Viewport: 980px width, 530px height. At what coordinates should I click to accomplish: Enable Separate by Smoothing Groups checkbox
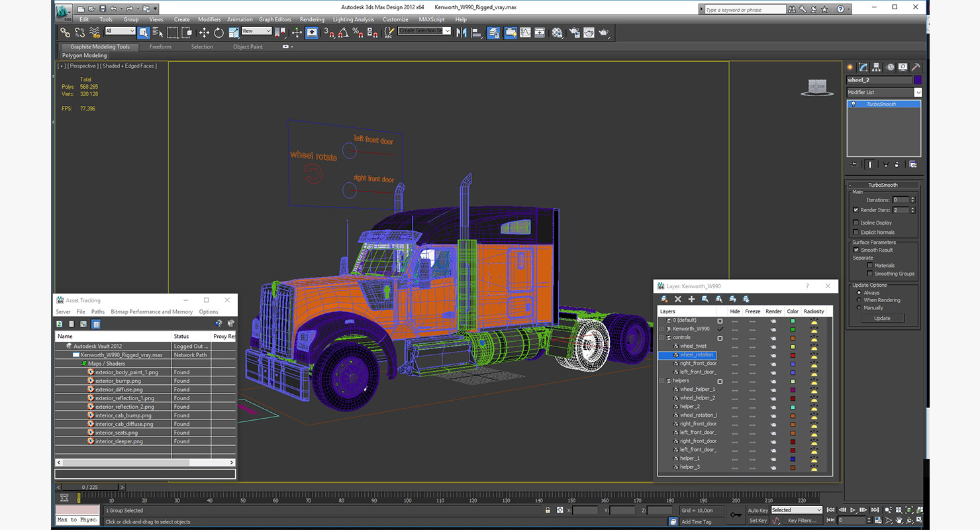(870, 274)
